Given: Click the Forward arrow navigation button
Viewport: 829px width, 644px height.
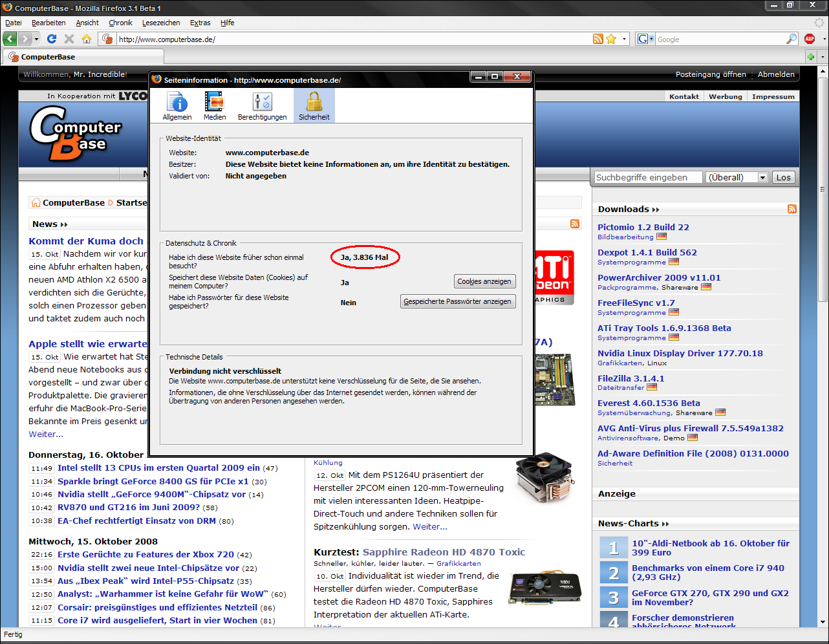Looking at the screenshot, I should click(25, 39).
